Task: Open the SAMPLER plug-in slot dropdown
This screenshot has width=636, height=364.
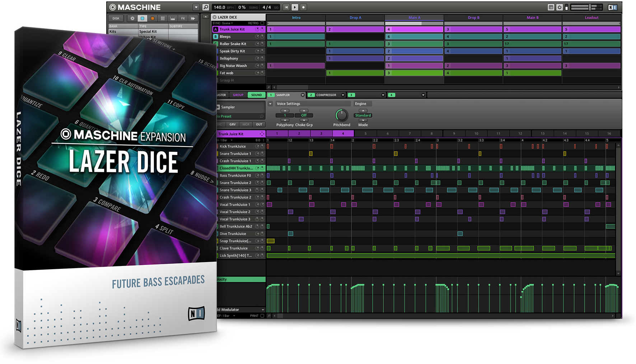Action: click(303, 95)
